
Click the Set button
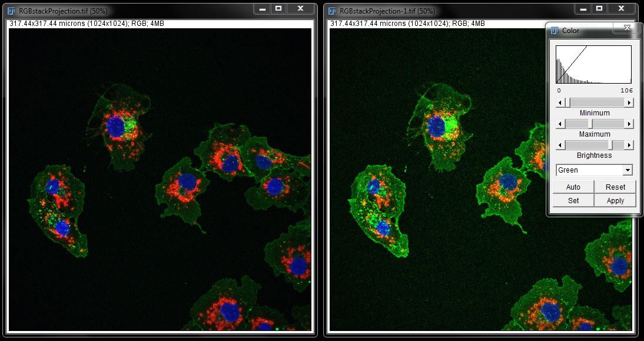pos(573,200)
